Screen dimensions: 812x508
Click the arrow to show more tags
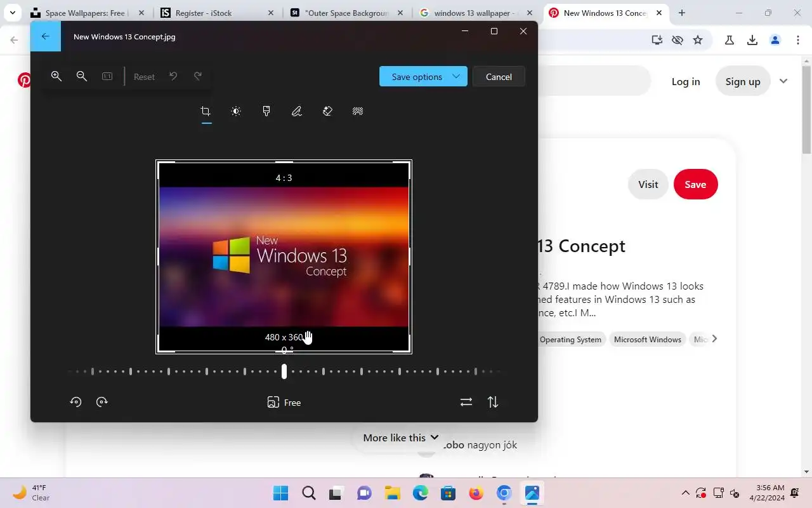pyautogui.click(x=714, y=339)
